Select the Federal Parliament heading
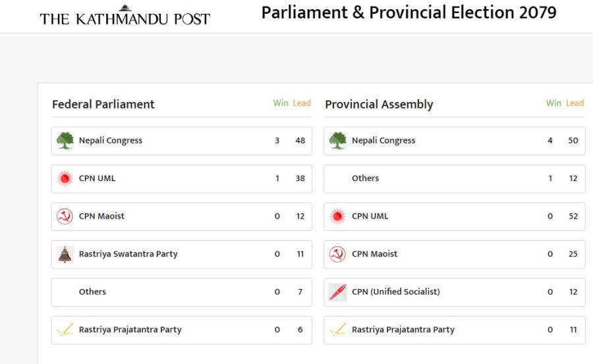 pyautogui.click(x=103, y=104)
